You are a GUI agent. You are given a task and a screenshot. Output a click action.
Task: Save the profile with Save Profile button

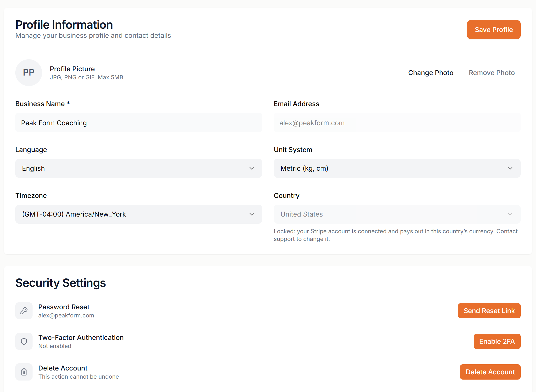click(x=494, y=30)
